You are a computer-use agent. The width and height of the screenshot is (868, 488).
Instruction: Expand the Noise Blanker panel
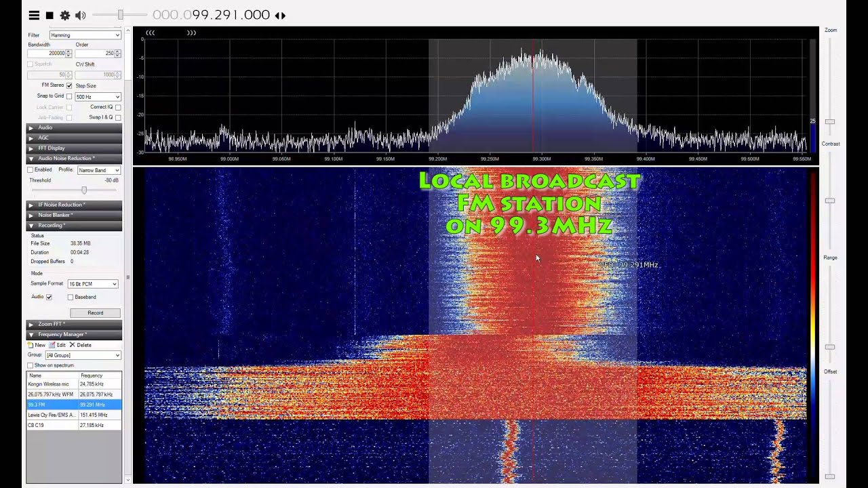[x=74, y=215]
